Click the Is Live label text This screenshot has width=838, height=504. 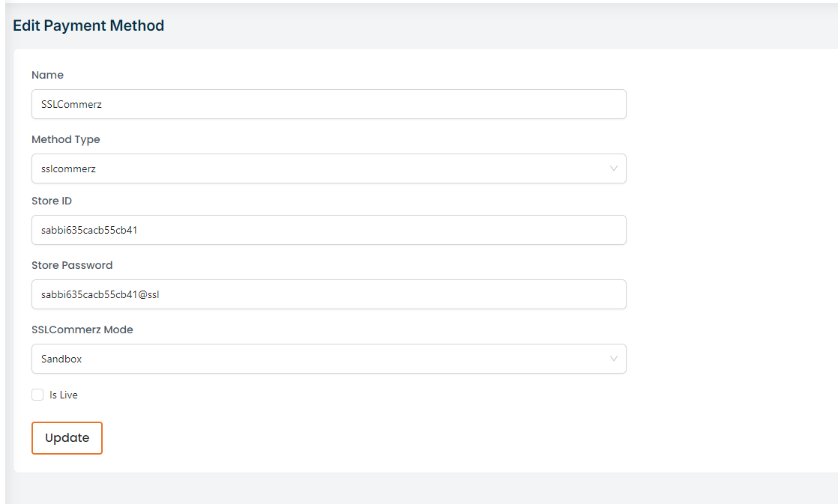(x=63, y=395)
